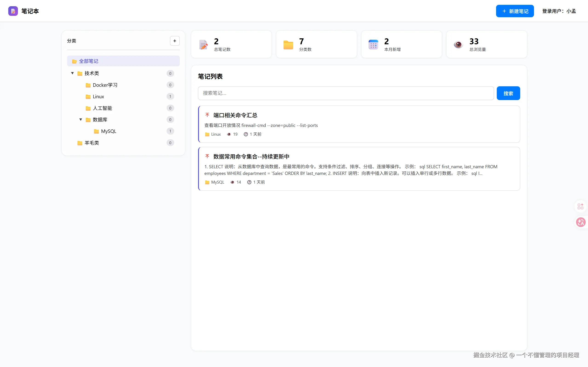This screenshot has width=588, height=367.
Task: Click the calendar icon on 本月新增 card
Action: pos(373,45)
